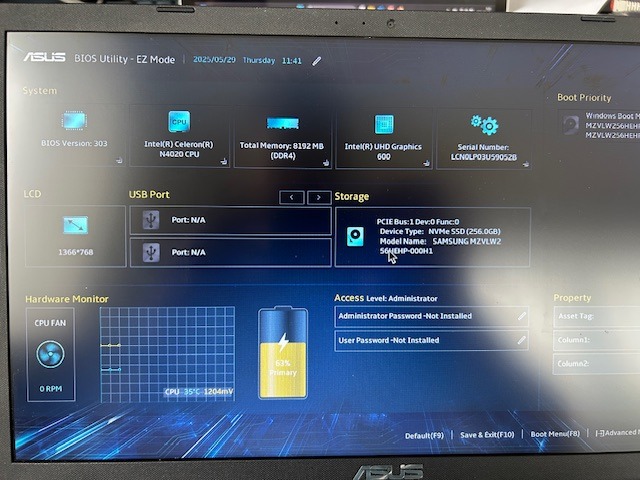Viewport: 640px width, 480px height.
Task: Click the pencil icon to edit date and time
Action: (x=317, y=61)
